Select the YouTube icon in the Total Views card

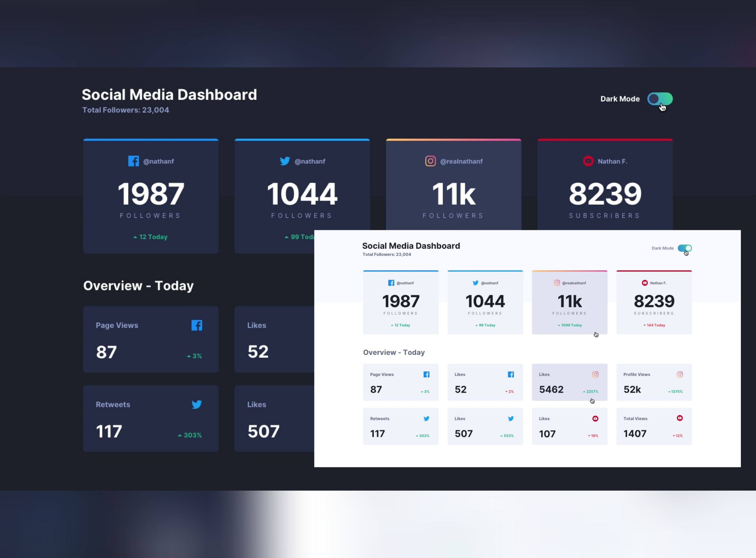coord(679,418)
